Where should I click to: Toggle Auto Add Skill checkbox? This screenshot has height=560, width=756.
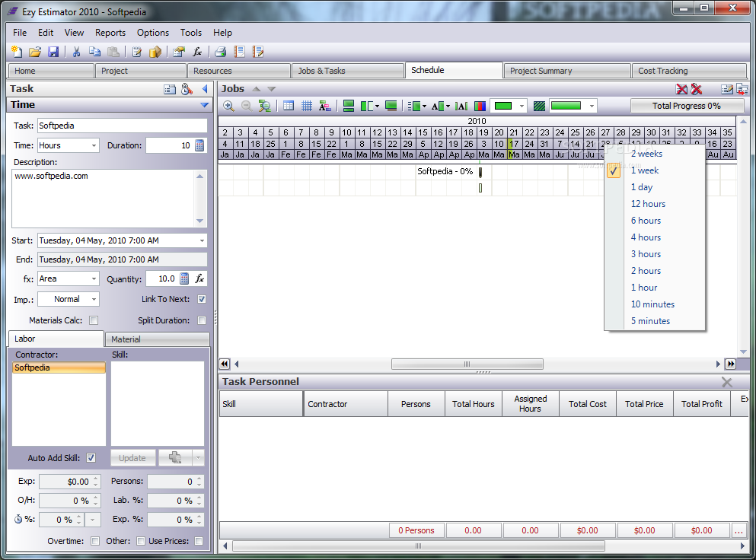coord(91,458)
